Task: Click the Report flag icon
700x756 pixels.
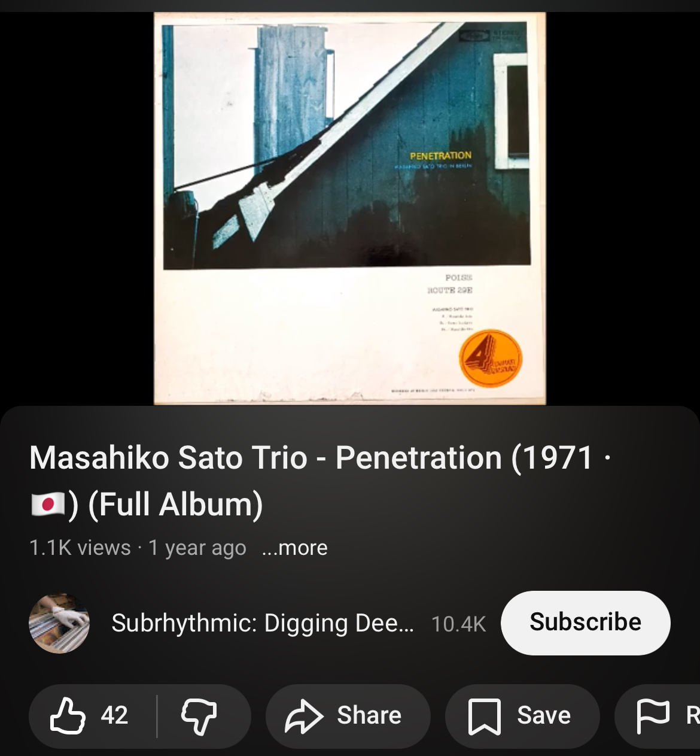Action: coord(653,716)
